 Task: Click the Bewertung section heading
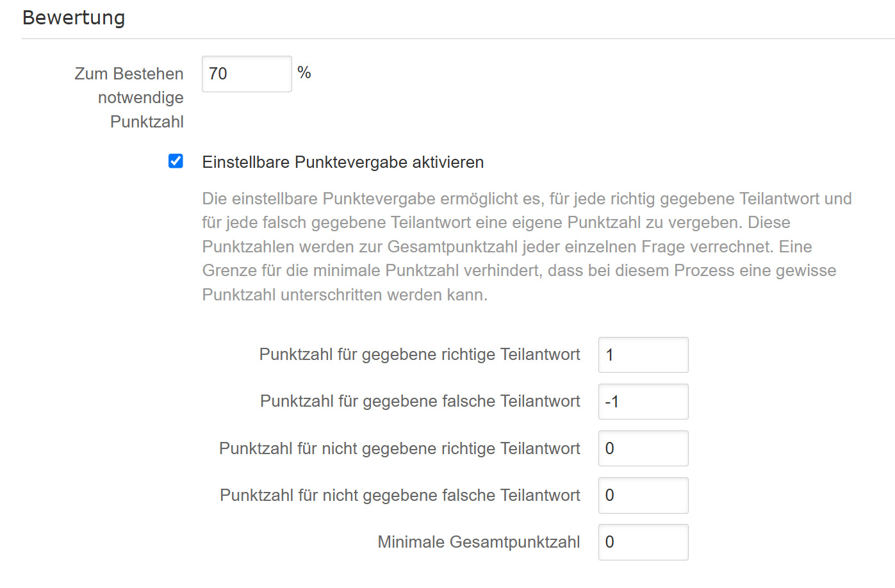(x=74, y=18)
